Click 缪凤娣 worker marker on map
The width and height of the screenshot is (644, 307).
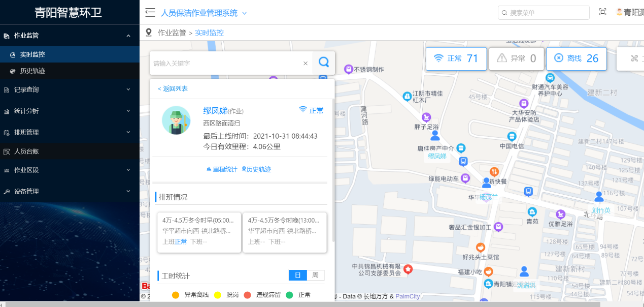tap(435, 136)
